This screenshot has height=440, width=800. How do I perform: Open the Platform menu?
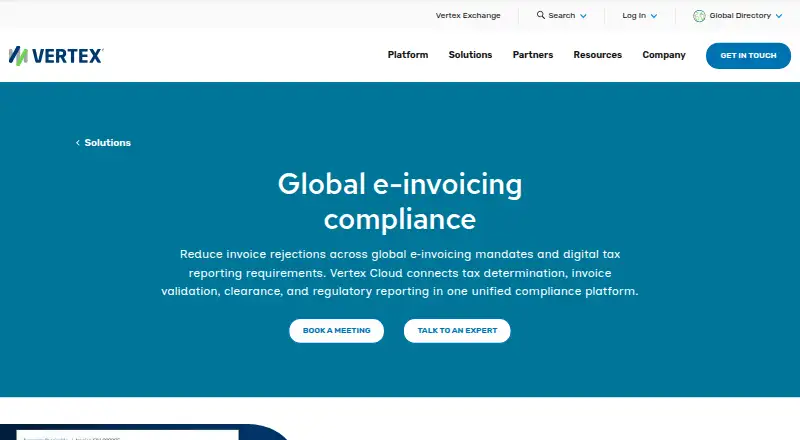[x=408, y=55]
